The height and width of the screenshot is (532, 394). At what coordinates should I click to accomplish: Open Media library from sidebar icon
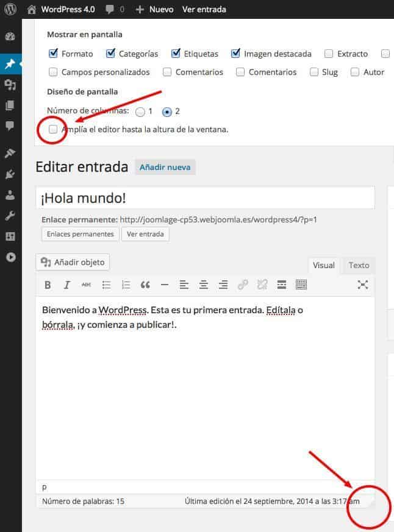tap(10, 85)
